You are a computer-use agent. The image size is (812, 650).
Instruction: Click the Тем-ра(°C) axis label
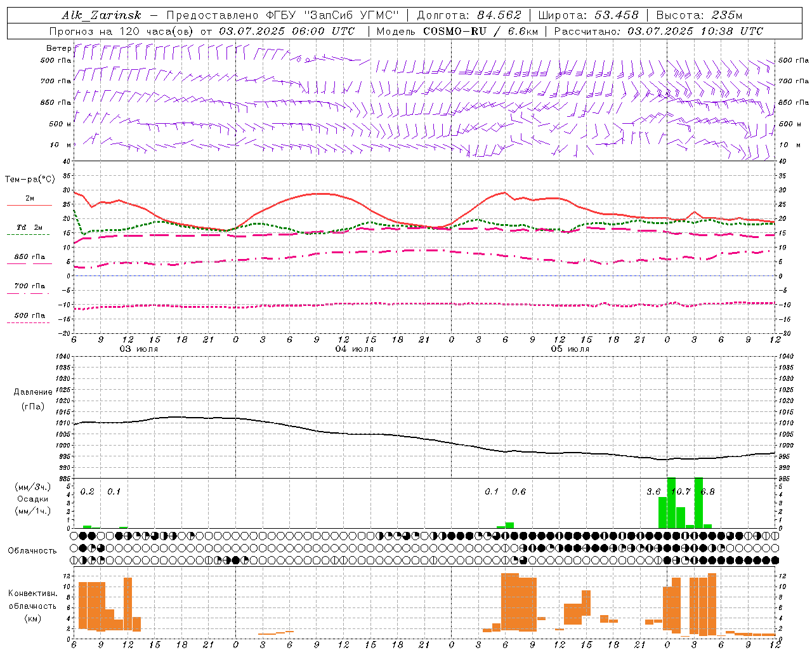[x=30, y=180]
